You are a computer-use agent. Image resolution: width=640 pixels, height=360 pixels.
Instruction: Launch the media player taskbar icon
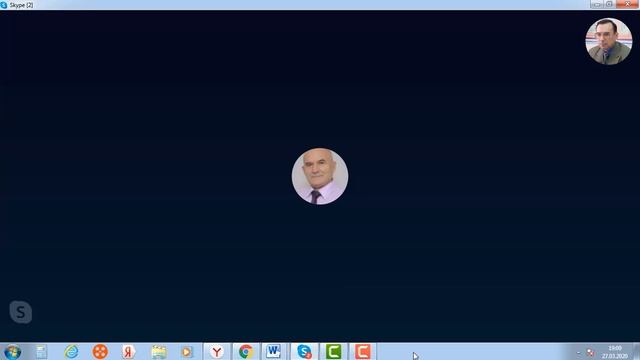187,352
